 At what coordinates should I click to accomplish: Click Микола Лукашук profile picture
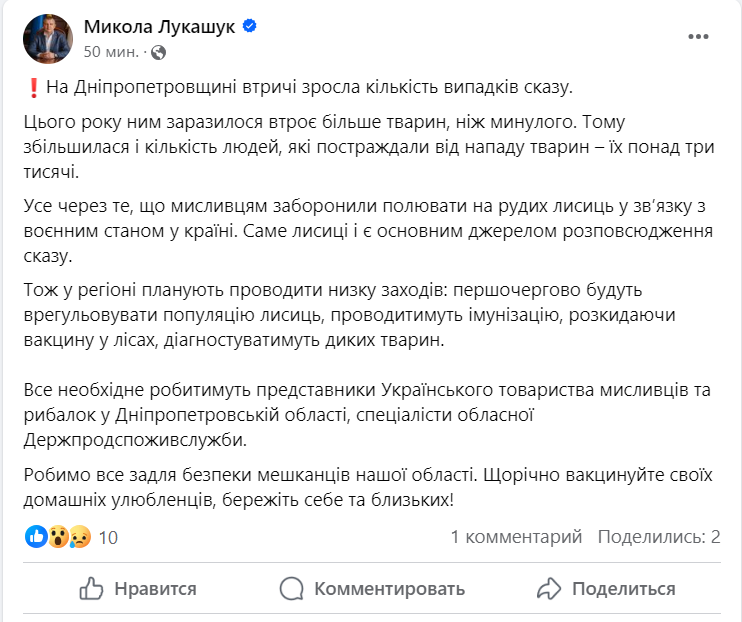(48, 39)
